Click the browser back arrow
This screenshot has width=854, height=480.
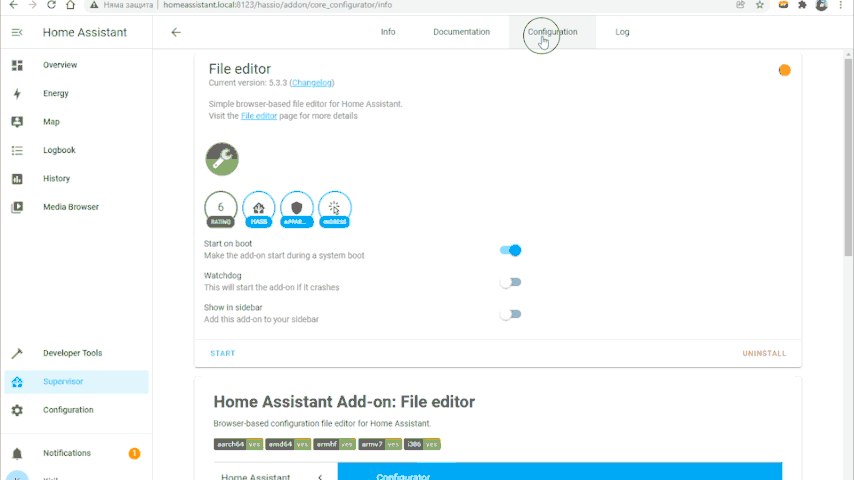coord(14,5)
